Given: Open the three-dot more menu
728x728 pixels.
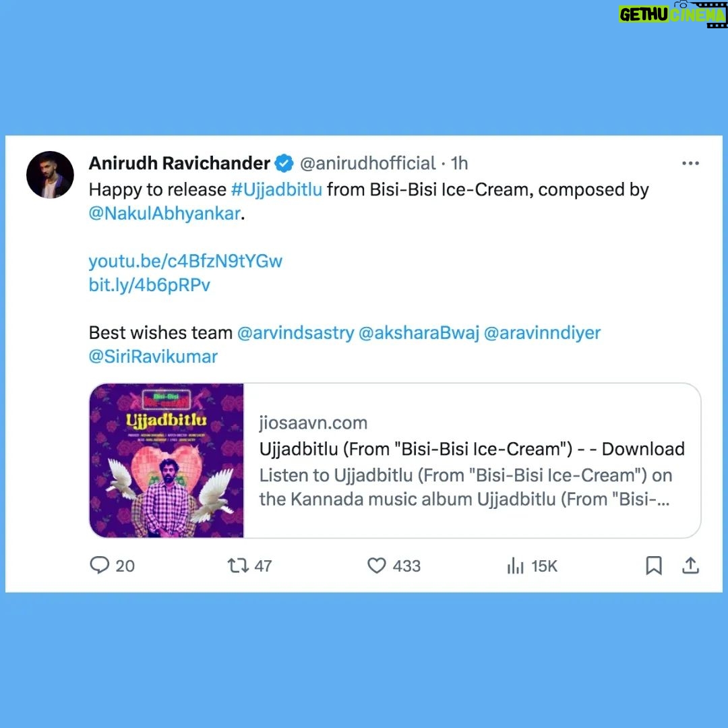Looking at the screenshot, I should (x=690, y=163).
